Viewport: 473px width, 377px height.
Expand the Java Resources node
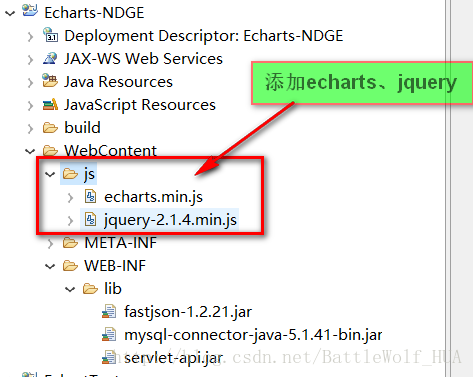click(x=30, y=82)
